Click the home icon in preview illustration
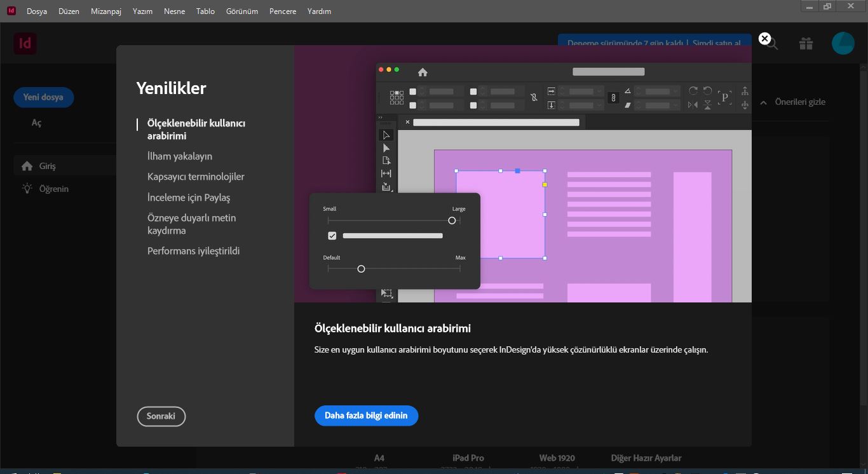 pos(423,72)
